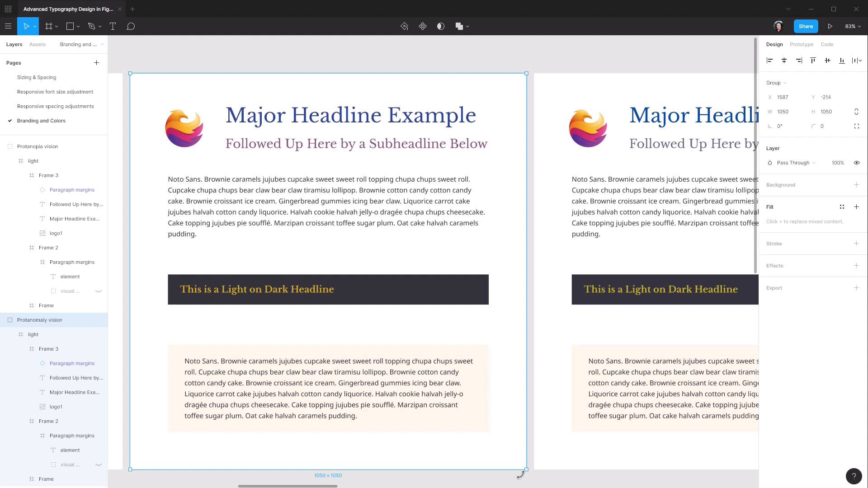Screen dimensions: 868x488
Task: Select the Text tool in toolbar
Action: tap(113, 26)
